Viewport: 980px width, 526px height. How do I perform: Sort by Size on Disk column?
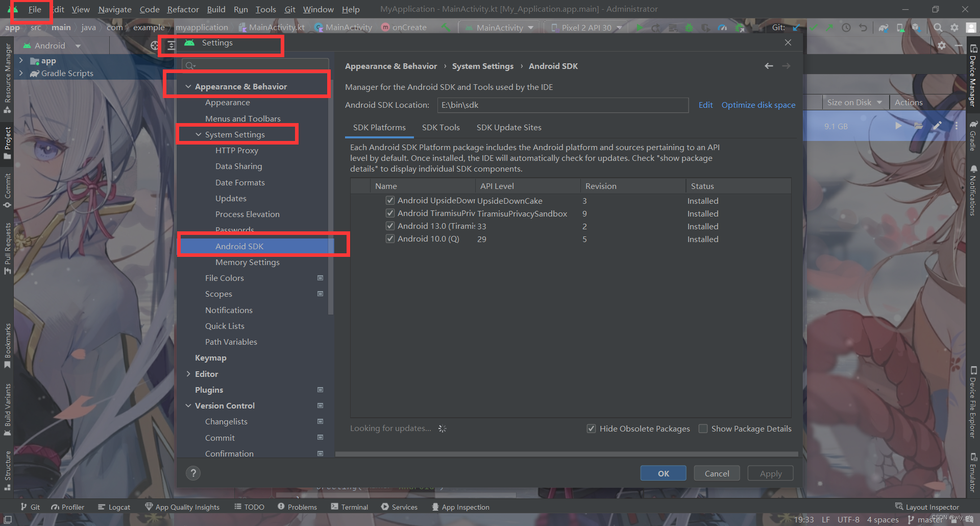click(854, 102)
